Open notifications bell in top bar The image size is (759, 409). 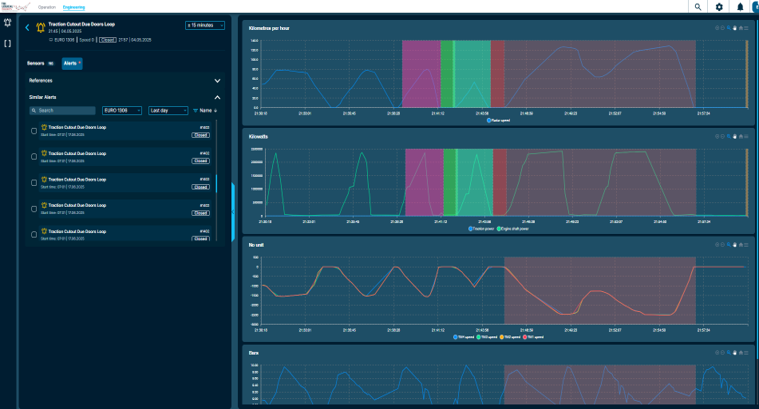[x=740, y=6]
